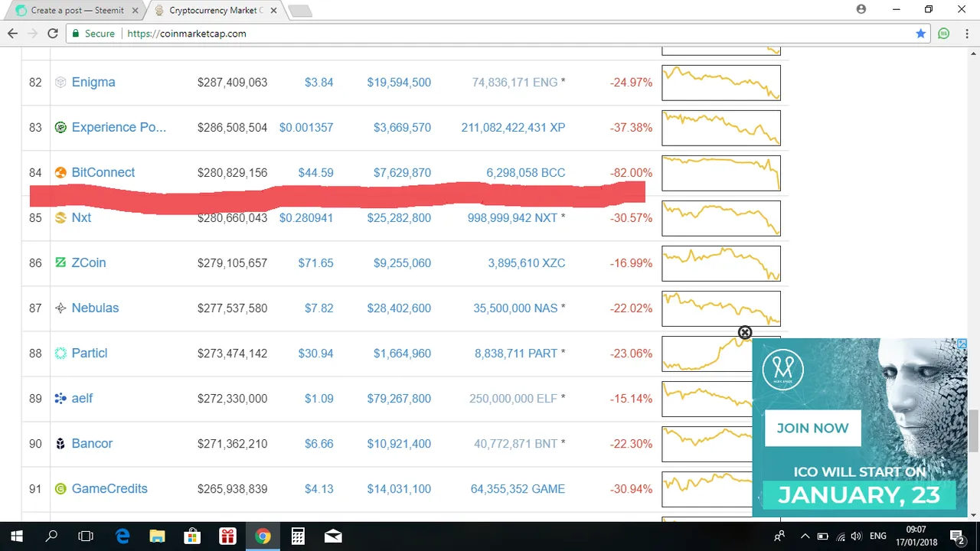Click Nebulas 7-day price chart
The height and width of the screenshot is (551, 980).
point(721,308)
